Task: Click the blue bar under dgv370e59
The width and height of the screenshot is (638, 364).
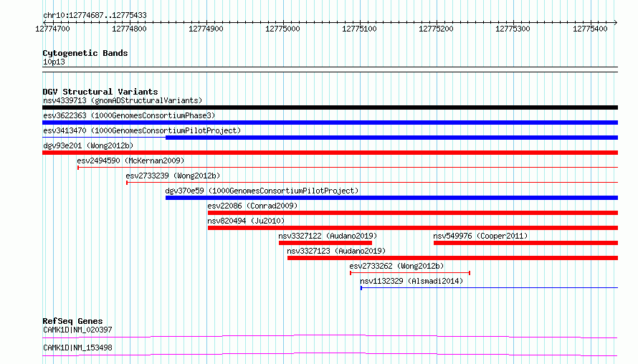Action: 392,198
